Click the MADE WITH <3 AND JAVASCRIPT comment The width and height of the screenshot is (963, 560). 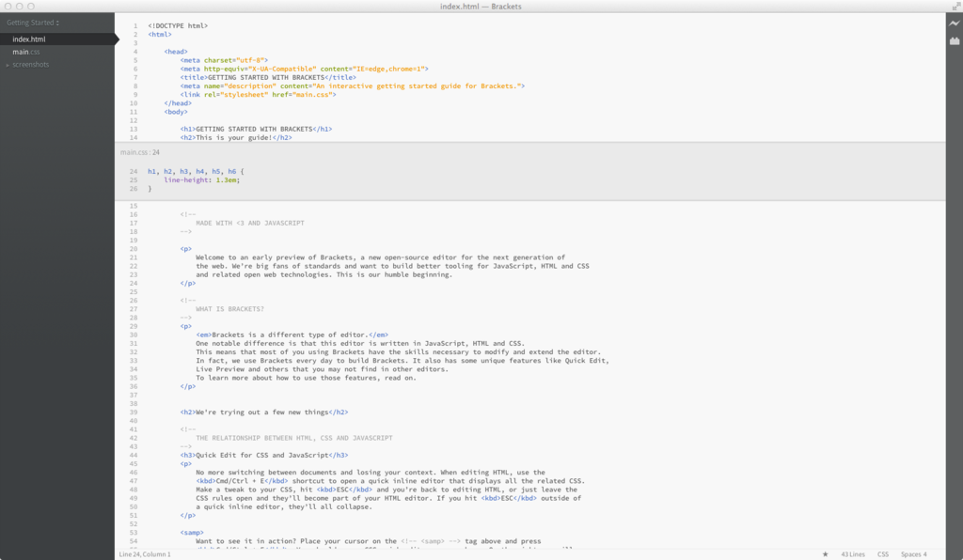pos(250,224)
